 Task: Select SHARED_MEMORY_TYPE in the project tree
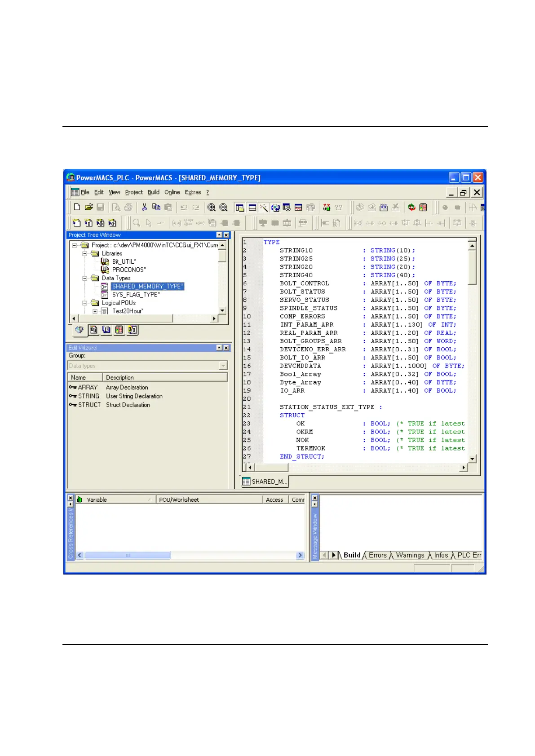click(147, 286)
